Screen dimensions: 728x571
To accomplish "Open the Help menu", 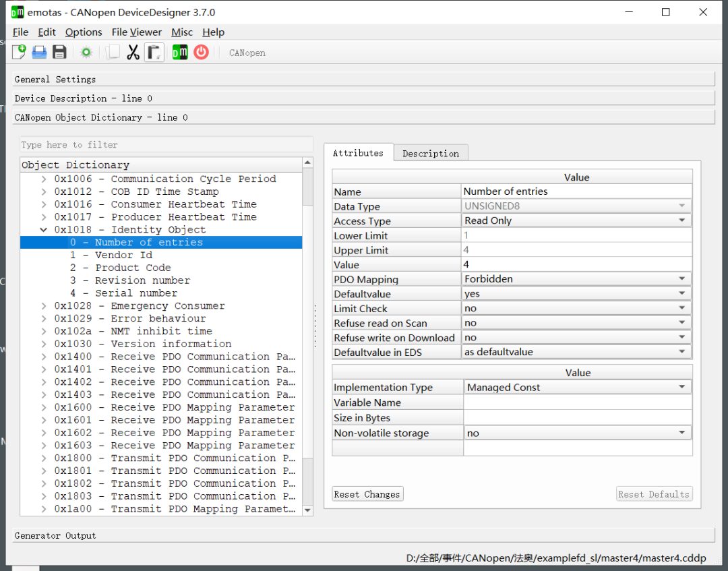I will click(x=214, y=32).
